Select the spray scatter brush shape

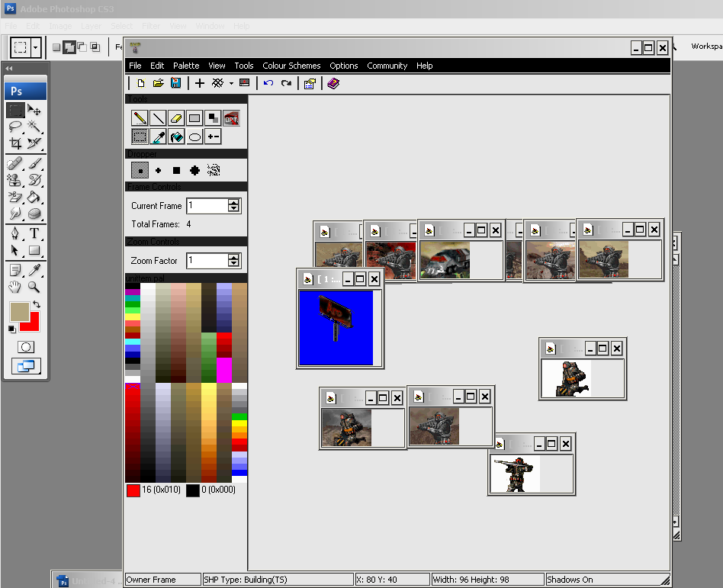pos(214,170)
